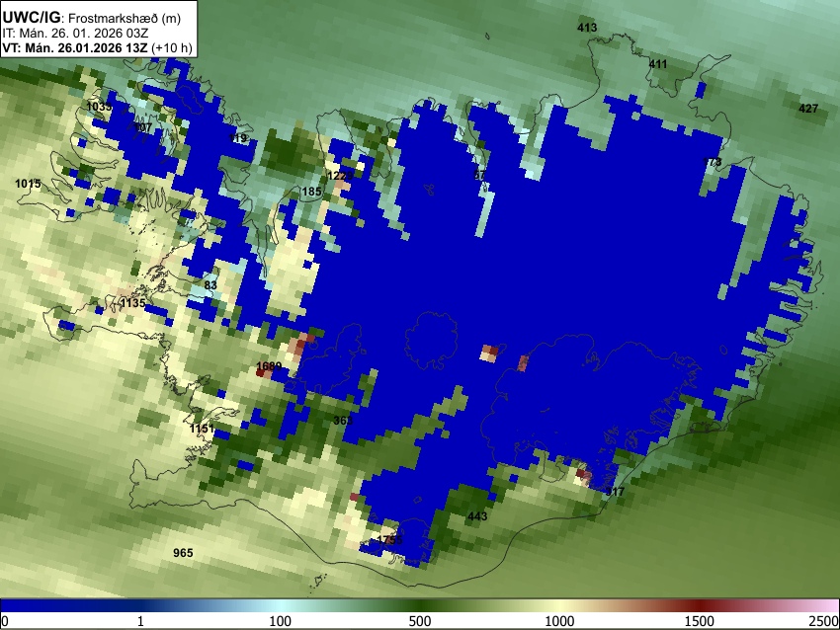Click the 'IT: Mán. 26. 01. 2026 03Z' line
The width and height of the screenshot is (840, 630).
(75, 34)
